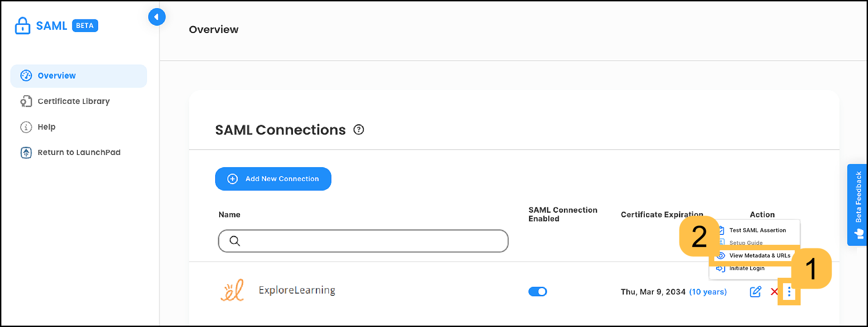Viewport: 868px width, 327px height.
Task: Click the Overview dashboard icon in sidebar
Action: [x=26, y=75]
